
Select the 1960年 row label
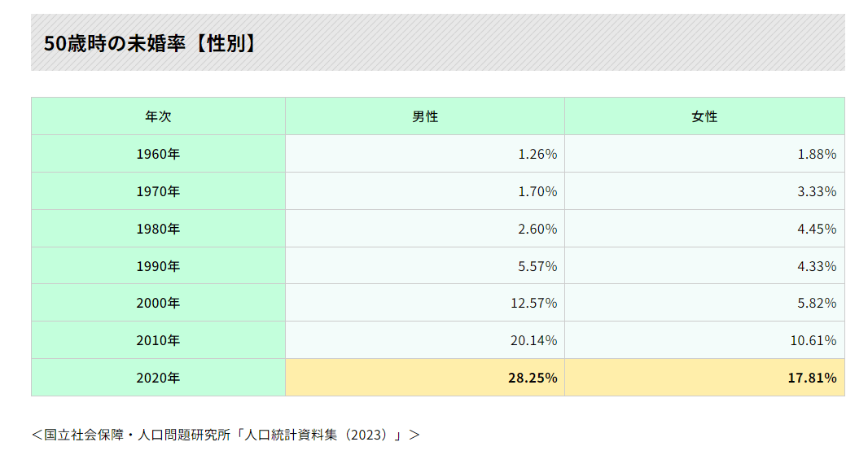coord(158,154)
